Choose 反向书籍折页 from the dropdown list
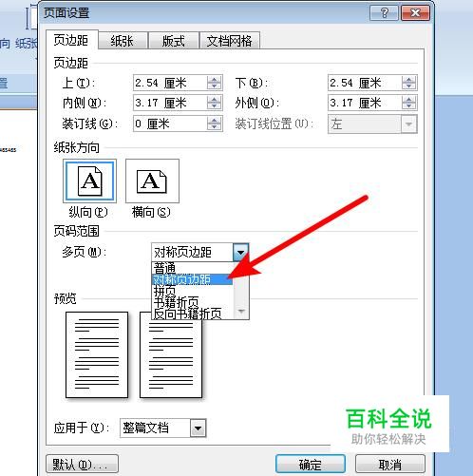The width and height of the screenshot is (473, 476). click(193, 314)
